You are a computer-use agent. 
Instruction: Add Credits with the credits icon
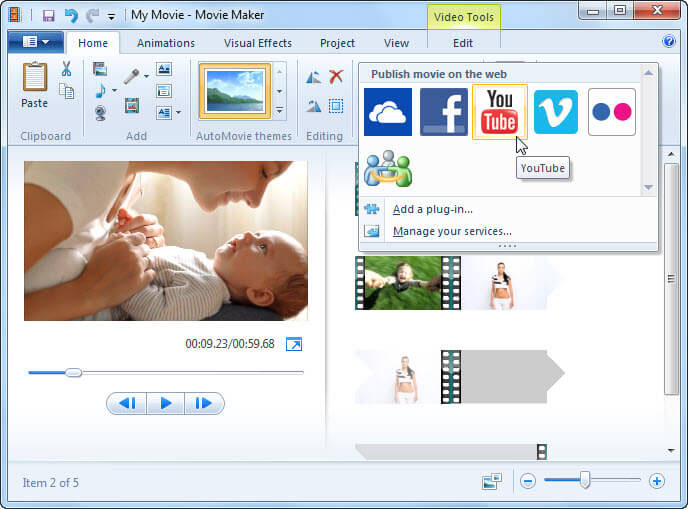coord(164,113)
